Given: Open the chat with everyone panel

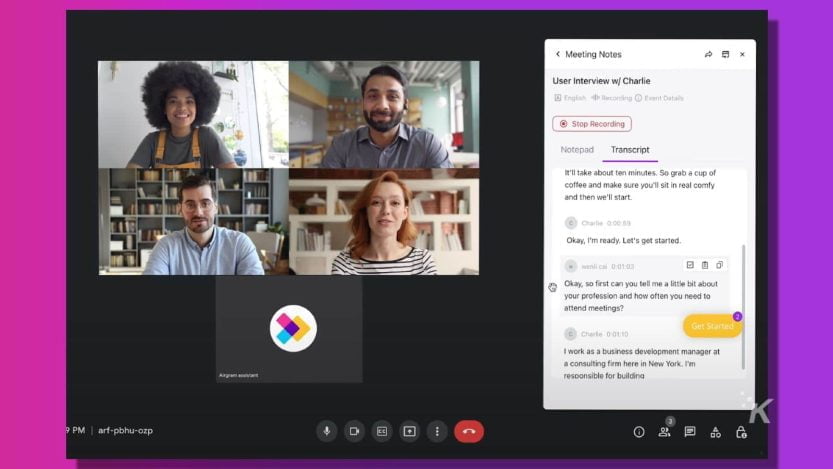Looking at the screenshot, I should (690, 432).
